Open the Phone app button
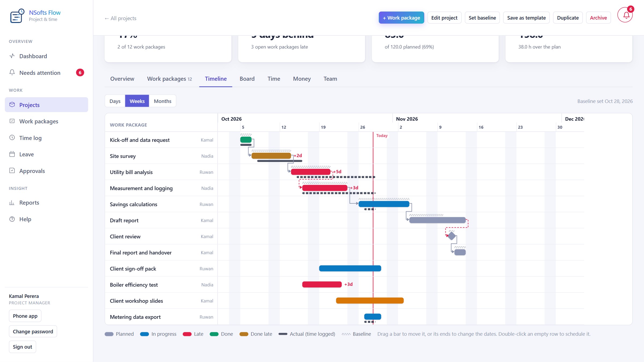The image size is (644, 362). pos(25,316)
